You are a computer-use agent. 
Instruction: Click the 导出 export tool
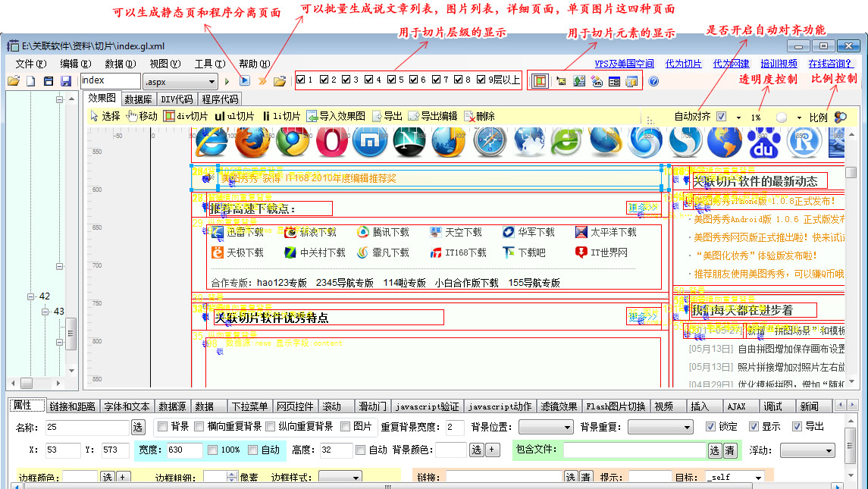[x=387, y=116]
